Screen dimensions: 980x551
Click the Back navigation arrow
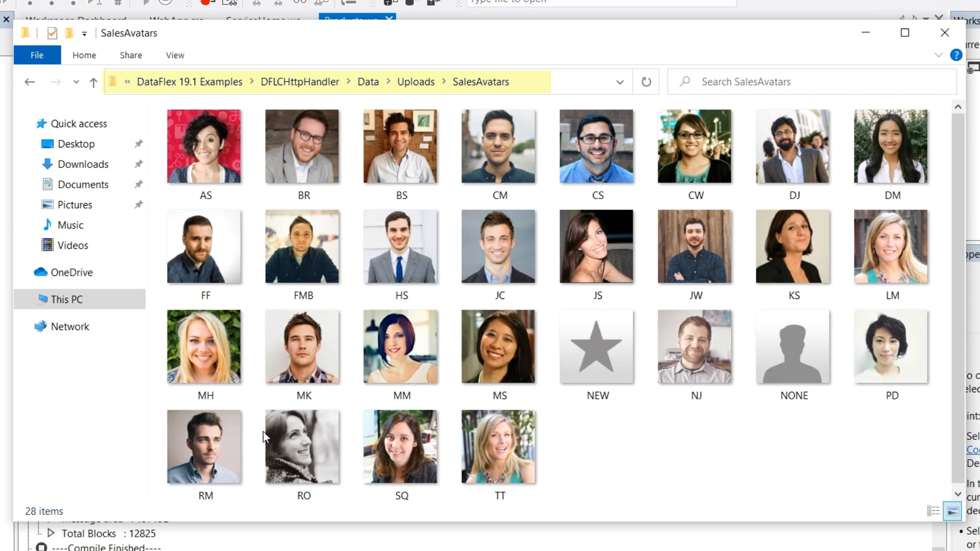(30, 82)
